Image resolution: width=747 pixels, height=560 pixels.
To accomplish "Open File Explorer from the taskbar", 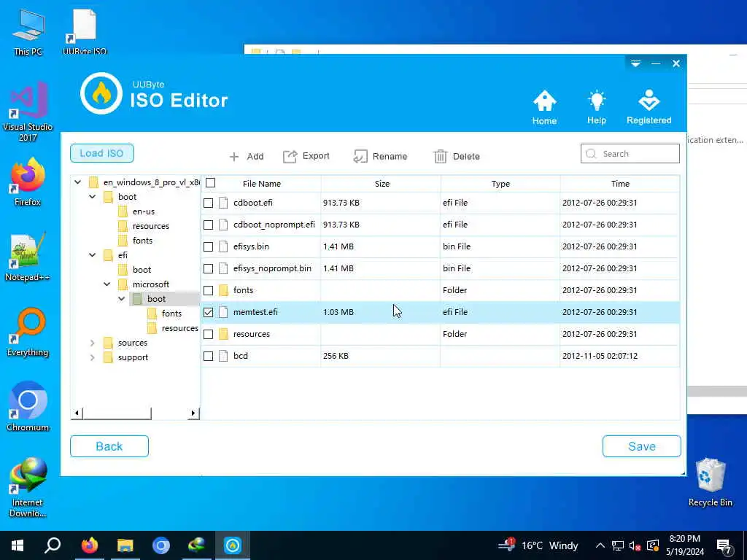I will tap(125, 545).
